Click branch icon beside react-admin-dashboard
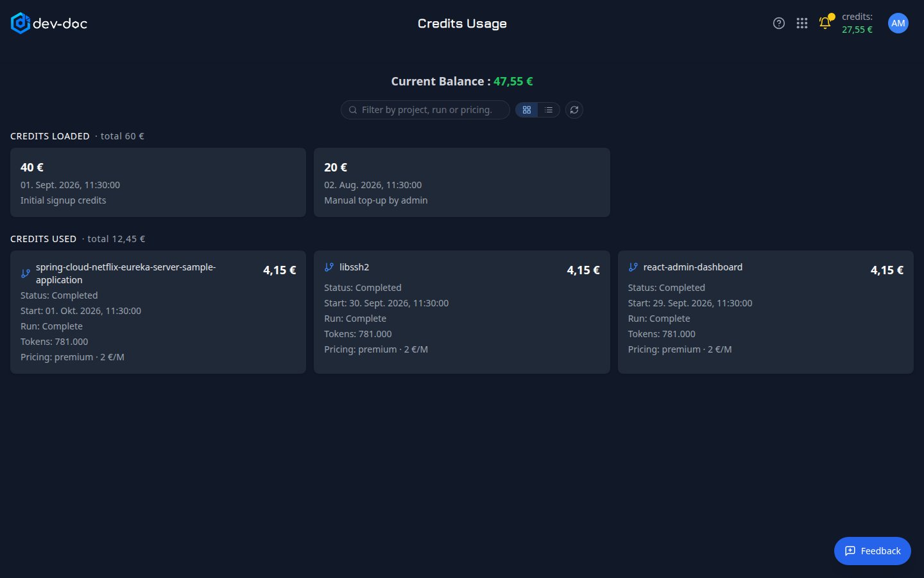This screenshot has height=578, width=924. pyautogui.click(x=633, y=267)
